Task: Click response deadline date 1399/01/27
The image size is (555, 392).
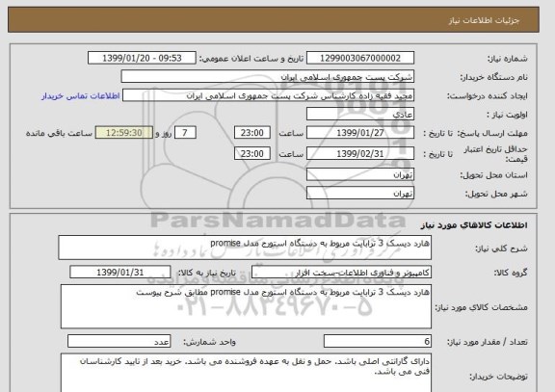Action: [x=360, y=133]
